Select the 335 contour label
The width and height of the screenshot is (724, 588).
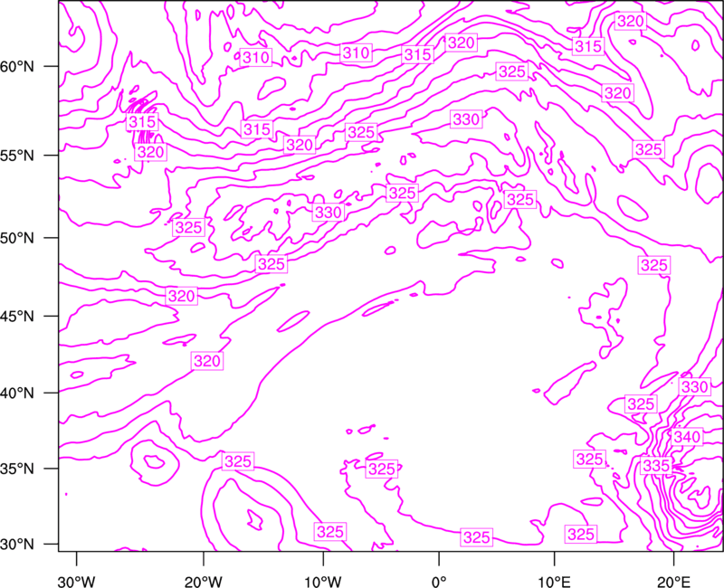pos(656,466)
